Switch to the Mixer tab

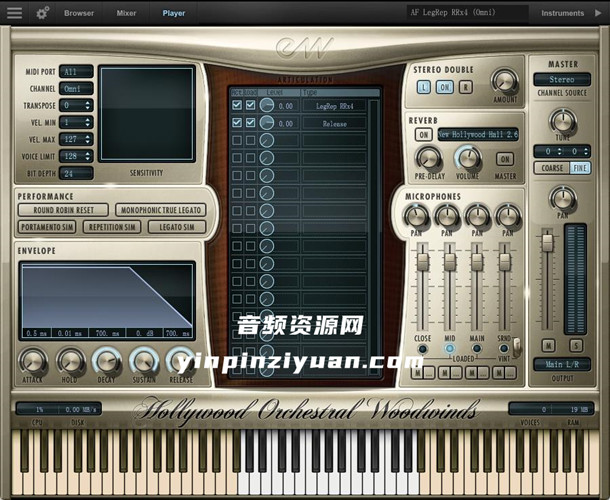tap(126, 13)
